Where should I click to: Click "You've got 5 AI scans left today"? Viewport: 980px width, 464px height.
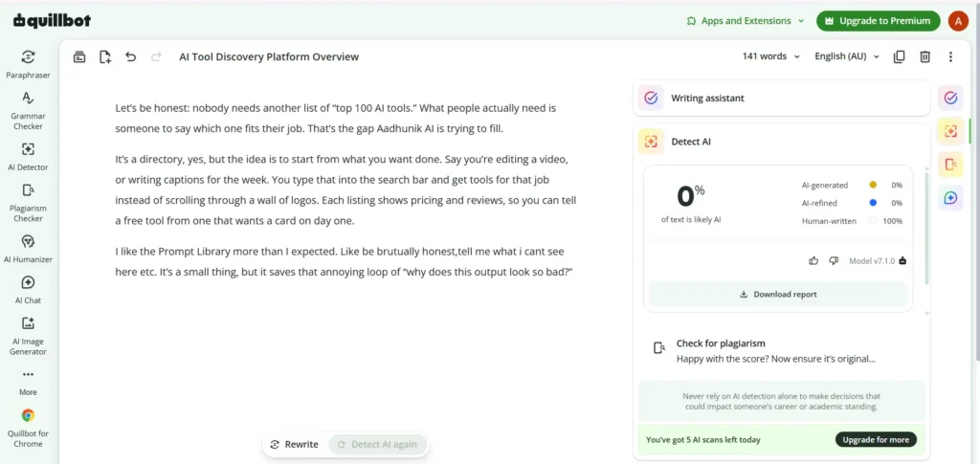click(703, 440)
